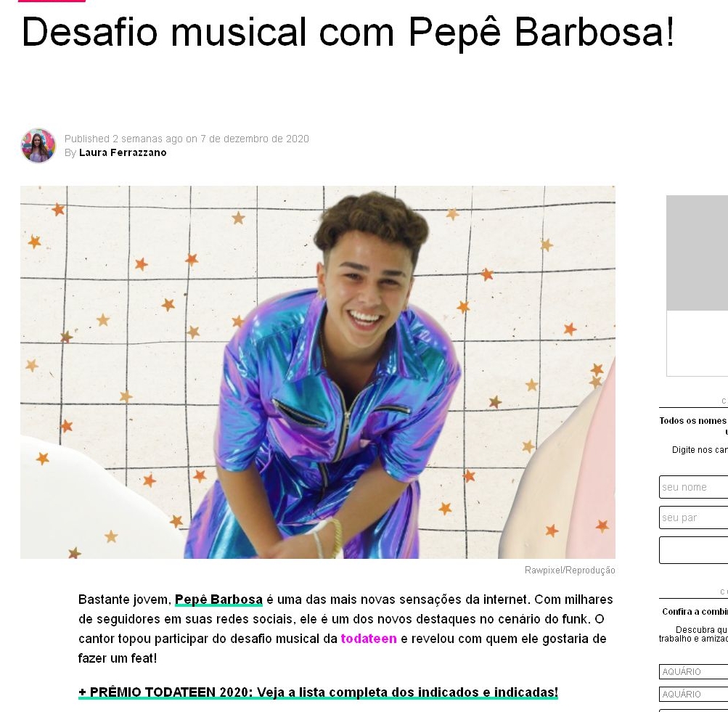Screen dimensions: 728x712
Task: Click the blank button below 'seu par'
Action: (694, 550)
